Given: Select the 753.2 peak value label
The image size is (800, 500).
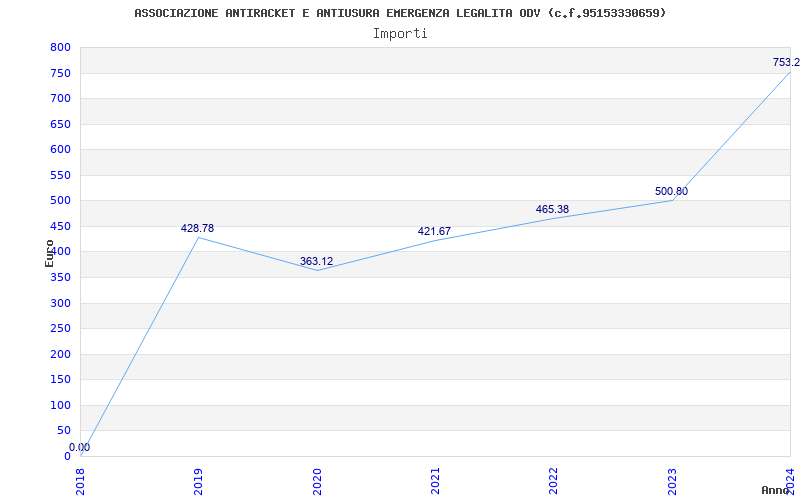Looking at the screenshot, I should (786, 63).
